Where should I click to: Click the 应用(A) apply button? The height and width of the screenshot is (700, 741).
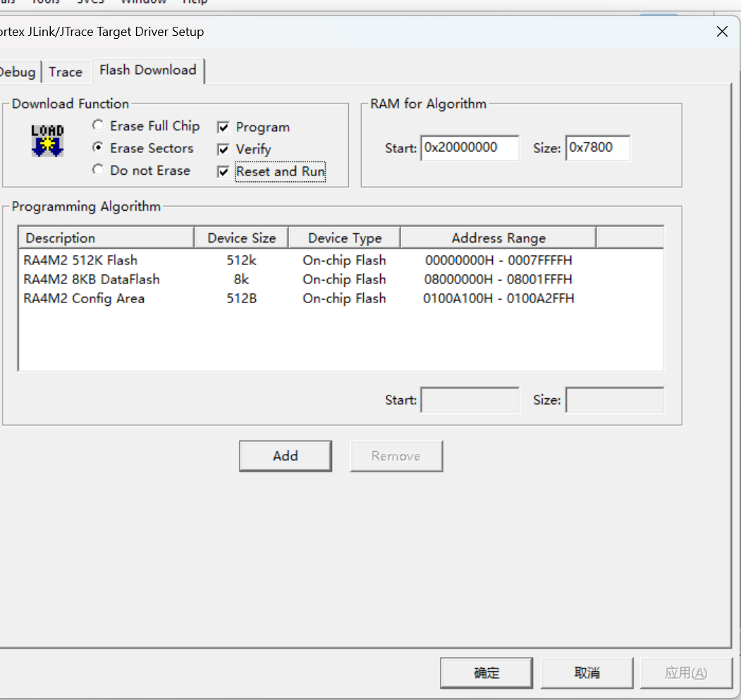pos(686,673)
